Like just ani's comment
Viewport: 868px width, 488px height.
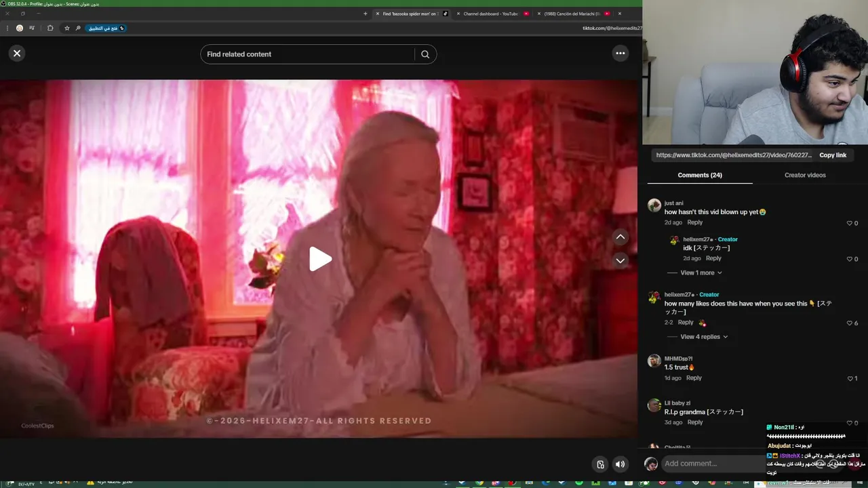849,223
